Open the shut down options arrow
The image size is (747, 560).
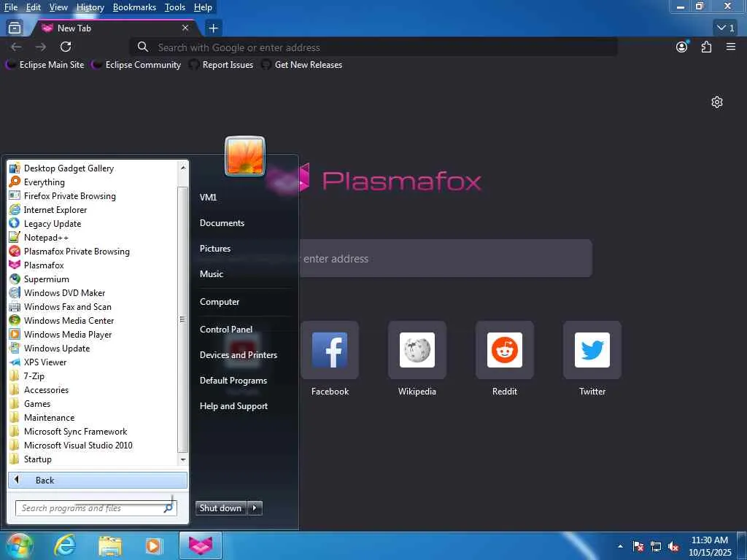pos(255,508)
